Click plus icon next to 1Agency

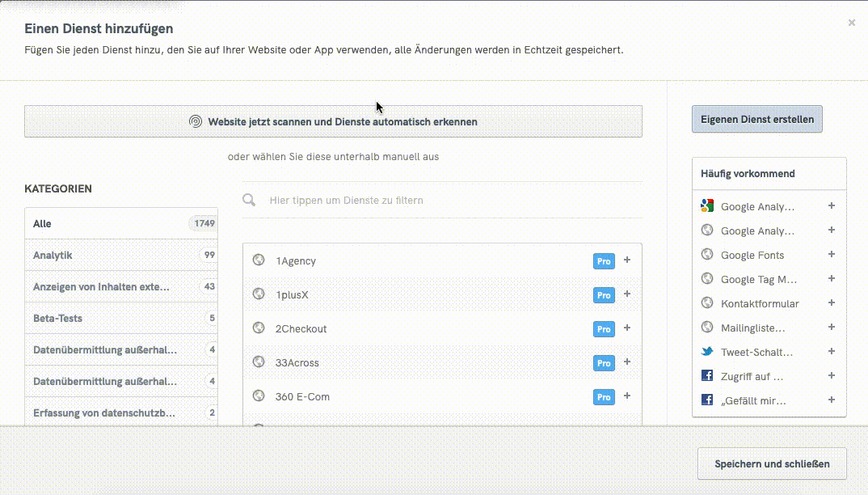tap(627, 260)
